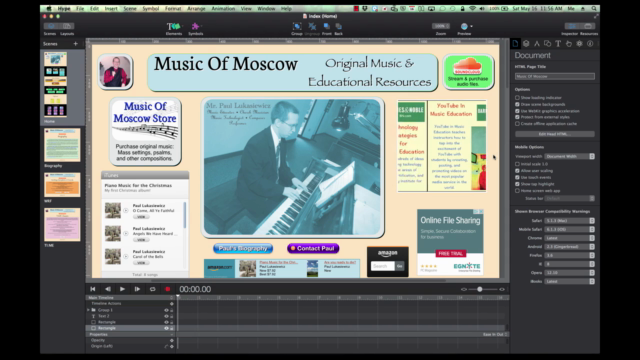Add a new scene with plus icon
Viewport: 640px width, 360px height.
pyautogui.click(x=76, y=44)
